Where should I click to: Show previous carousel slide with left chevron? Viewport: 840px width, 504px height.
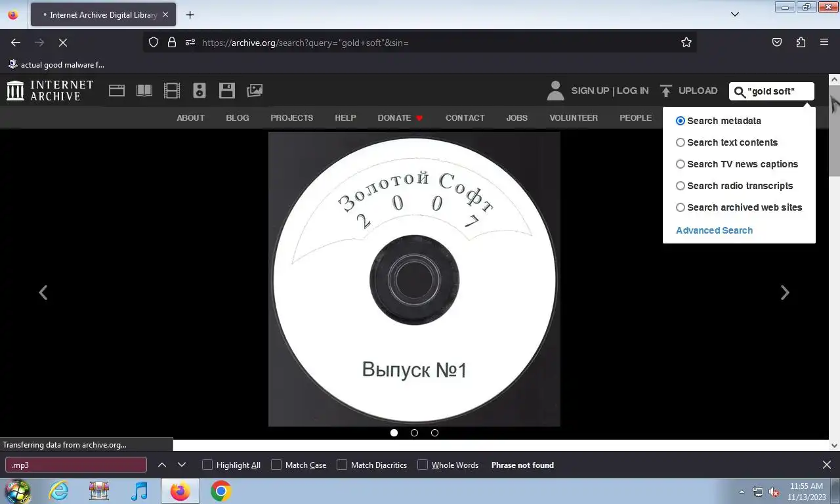click(43, 293)
